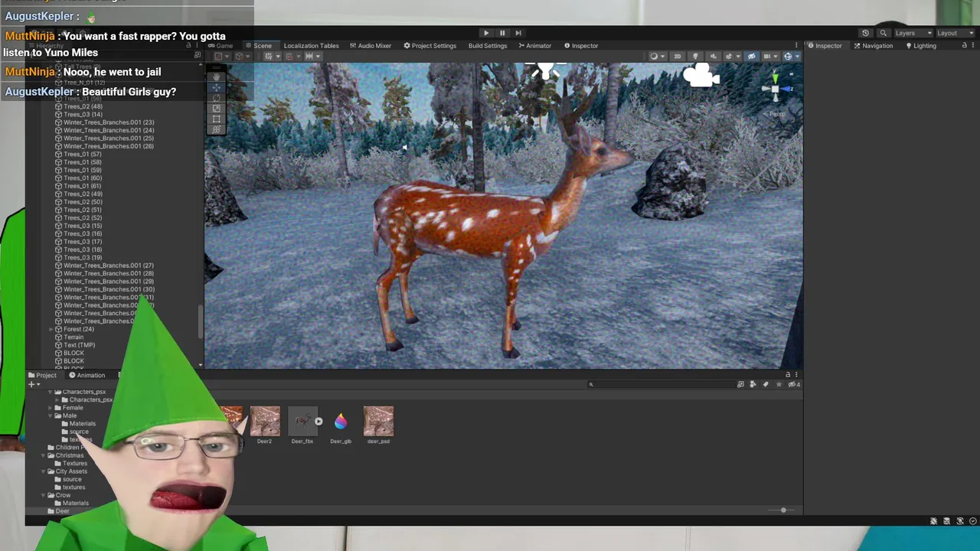Start Play mode with the Play button
Image resolution: width=980 pixels, height=551 pixels.
pyautogui.click(x=486, y=33)
